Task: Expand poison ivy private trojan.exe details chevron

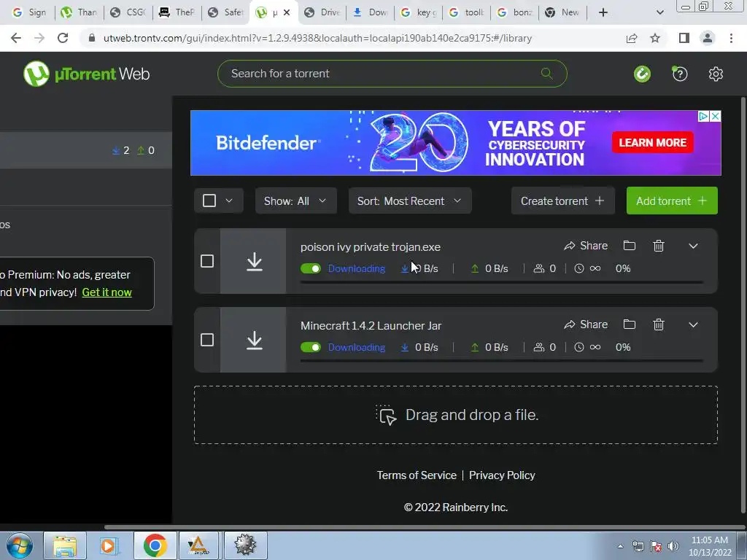Action: 693,246
